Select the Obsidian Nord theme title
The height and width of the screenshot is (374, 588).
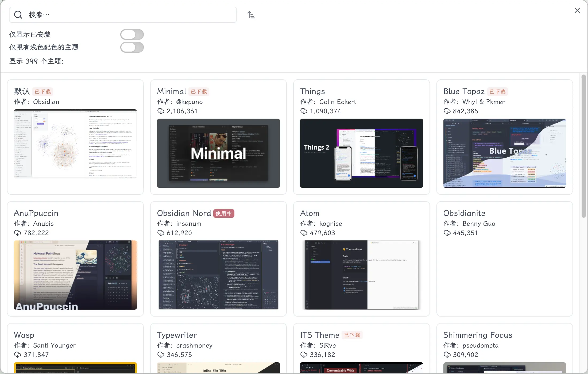point(184,213)
